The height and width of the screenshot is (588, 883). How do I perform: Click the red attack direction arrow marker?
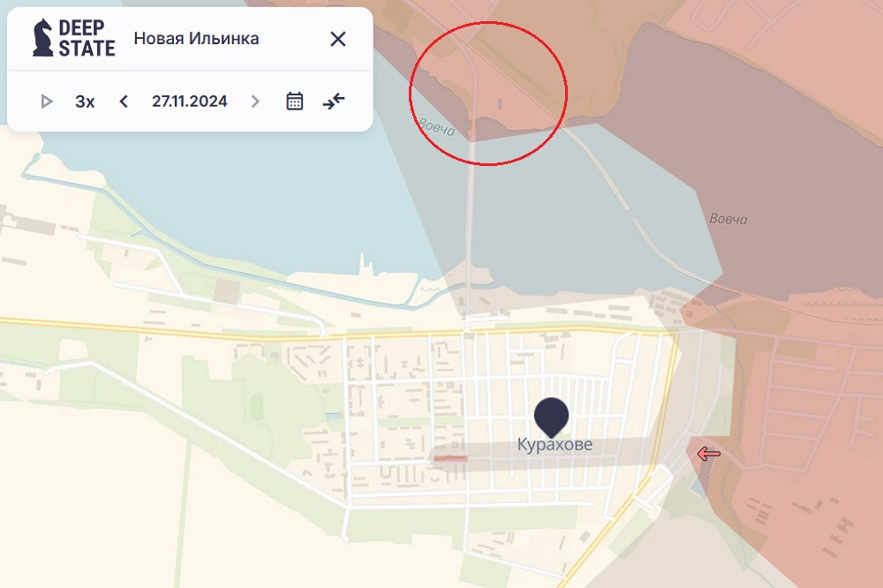pos(708,454)
